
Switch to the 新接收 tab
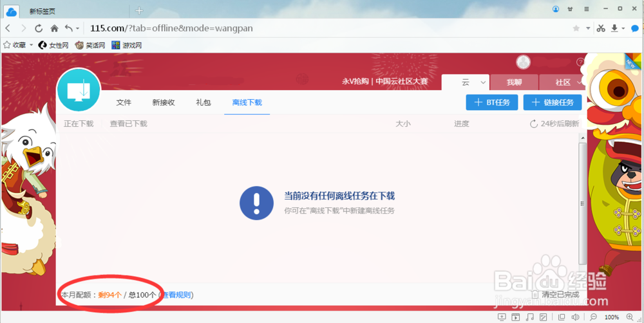click(x=164, y=102)
